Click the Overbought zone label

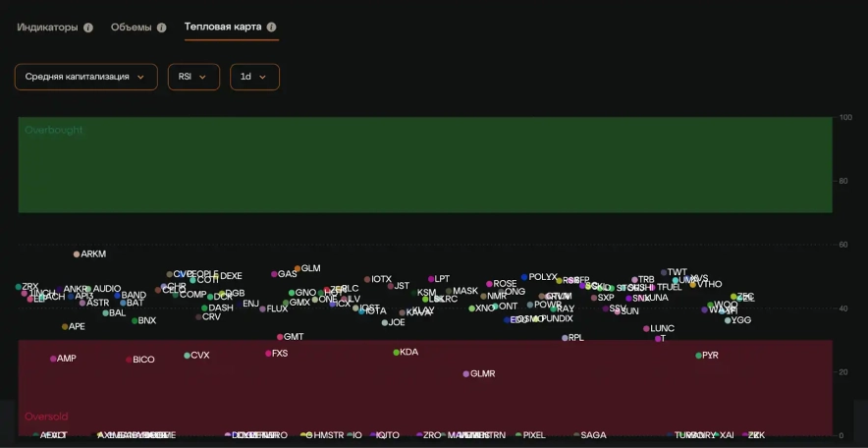[x=54, y=130]
